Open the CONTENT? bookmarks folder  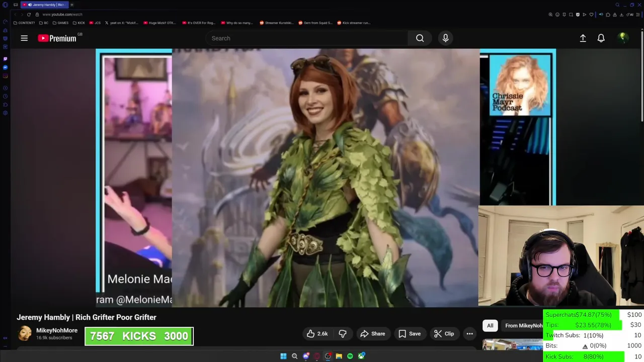click(x=24, y=23)
